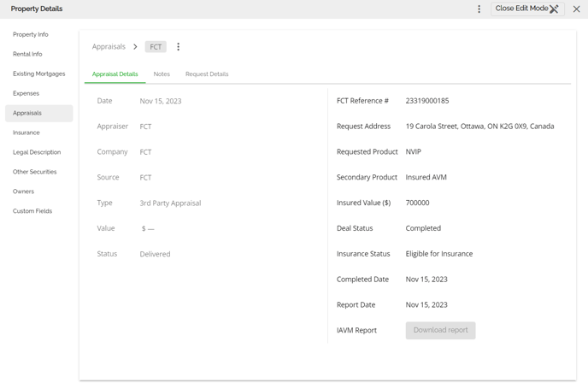The image size is (588, 383).
Task: Click the Type field 3rd Party Appraisal
Action: [x=170, y=203]
